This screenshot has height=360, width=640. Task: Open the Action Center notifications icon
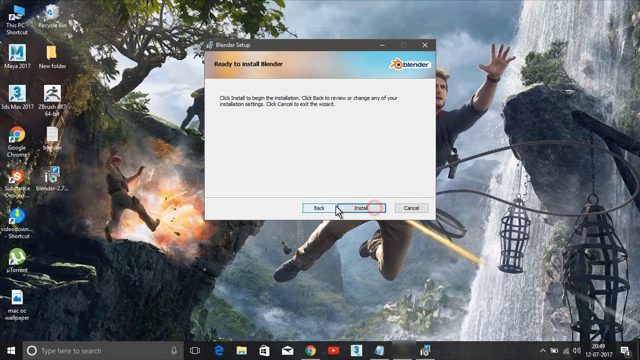[625, 351]
